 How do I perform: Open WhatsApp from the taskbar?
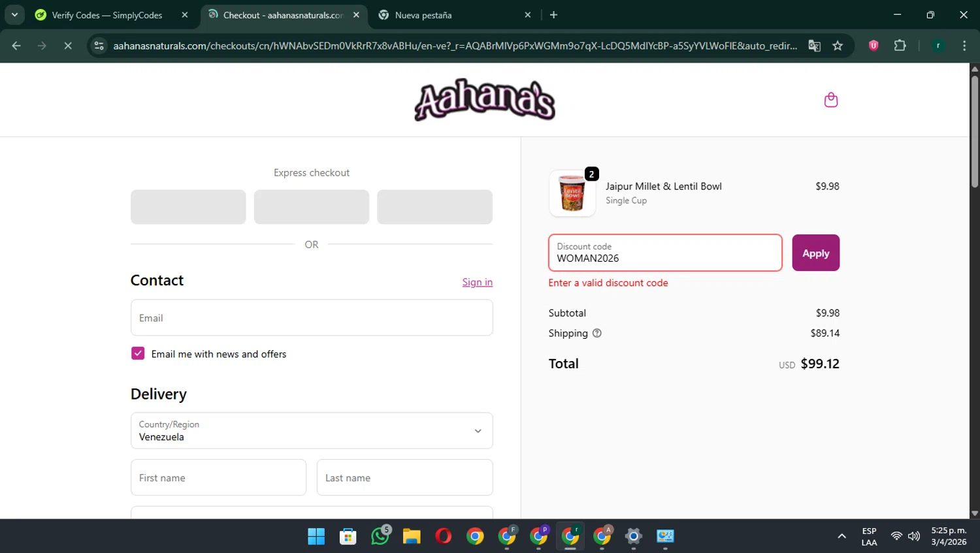tap(380, 537)
